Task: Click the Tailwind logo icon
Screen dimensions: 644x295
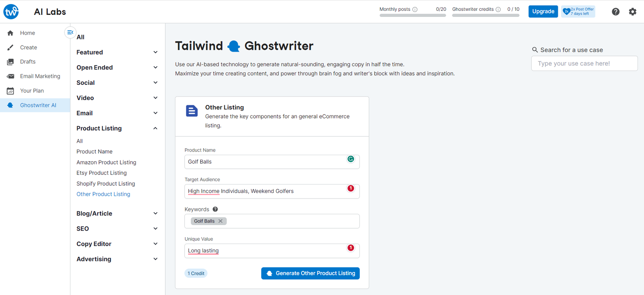Action: [11, 12]
